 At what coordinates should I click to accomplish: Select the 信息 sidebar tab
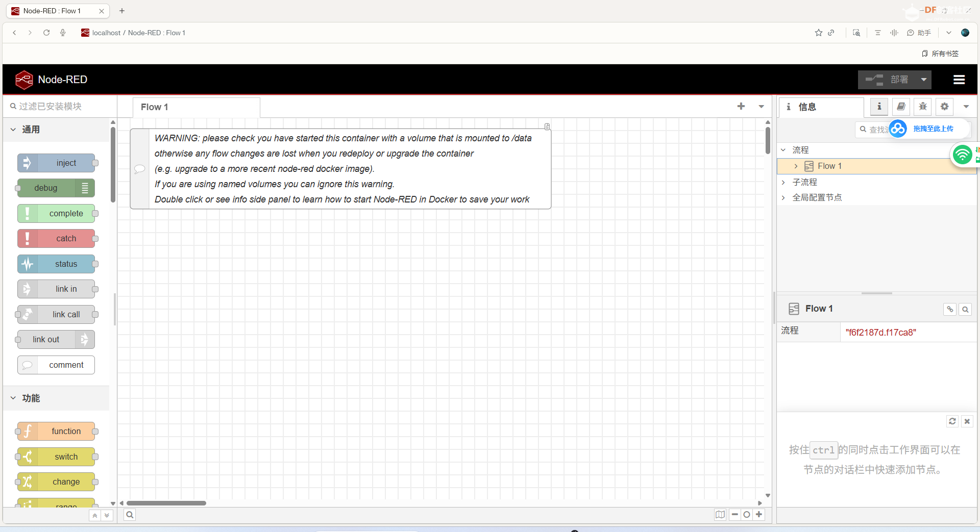[x=822, y=107]
